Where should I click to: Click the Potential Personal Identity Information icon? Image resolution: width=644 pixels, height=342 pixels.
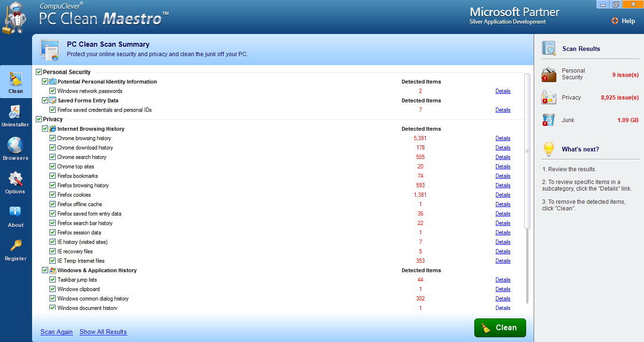click(x=53, y=82)
